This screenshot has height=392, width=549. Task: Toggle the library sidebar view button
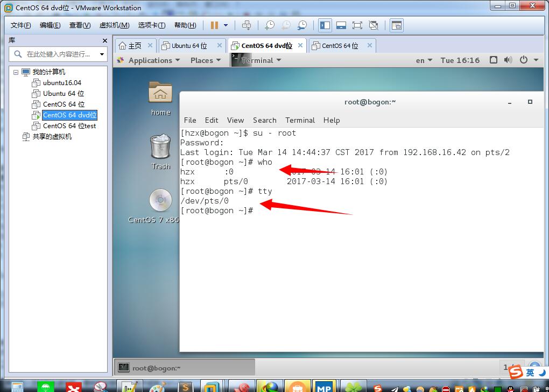325,25
